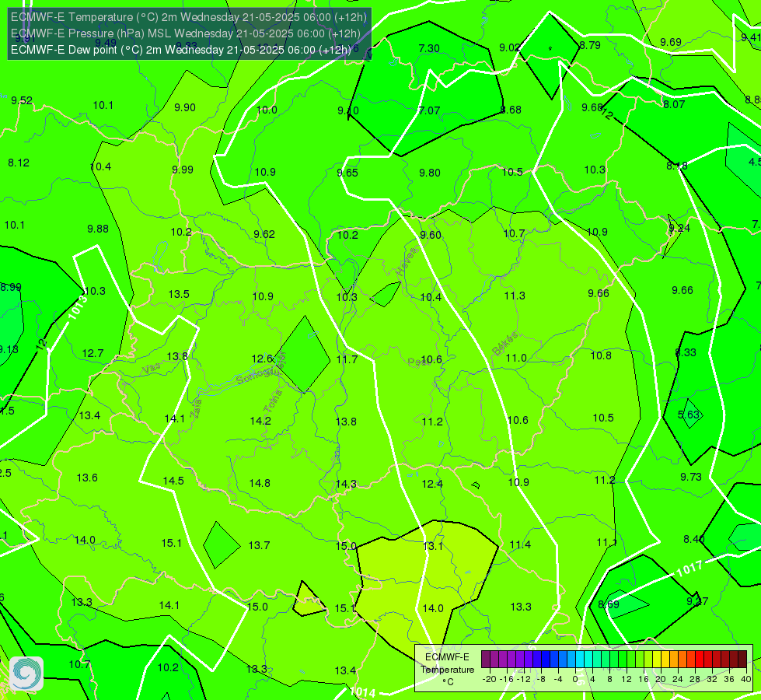This screenshot has height=700, width=761.
Task: Select the Pressure MSL layer title
Action: click(186, 33)
